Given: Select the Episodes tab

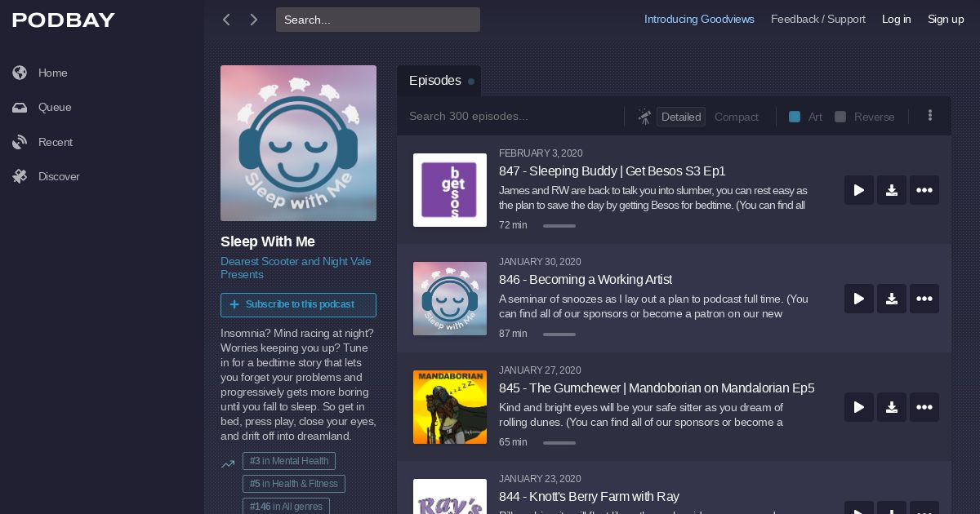Looking at the screenshot, I should [x=439, y=81].
